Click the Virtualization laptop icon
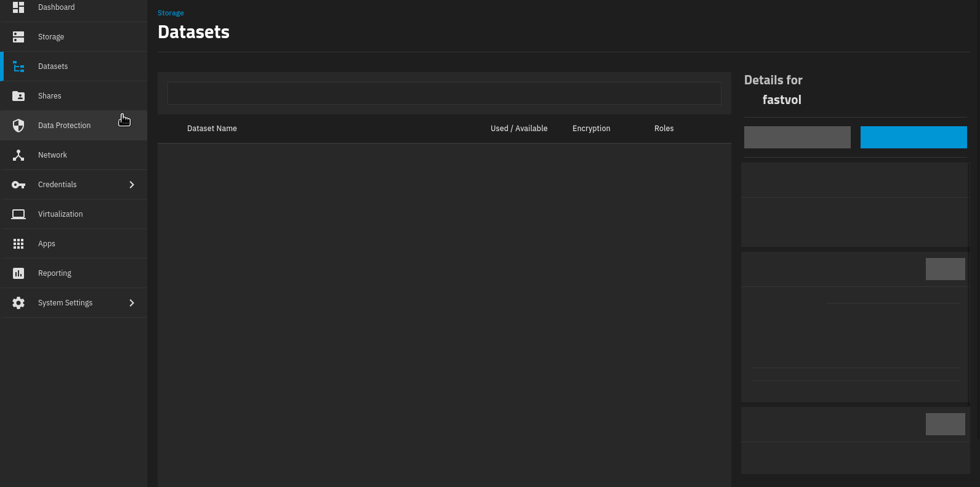Image resolution: width=980 pixels, height=487 pixels. point(18,214)
